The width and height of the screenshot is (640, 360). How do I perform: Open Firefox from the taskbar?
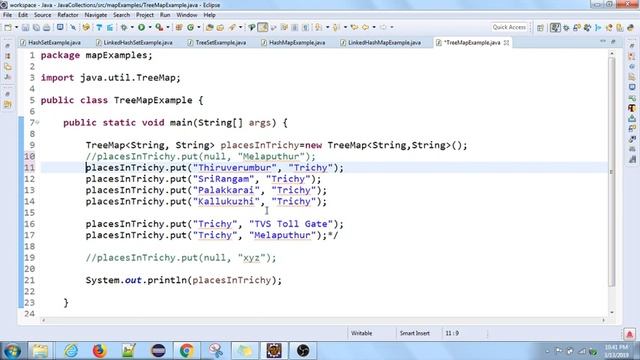(99, 351)
